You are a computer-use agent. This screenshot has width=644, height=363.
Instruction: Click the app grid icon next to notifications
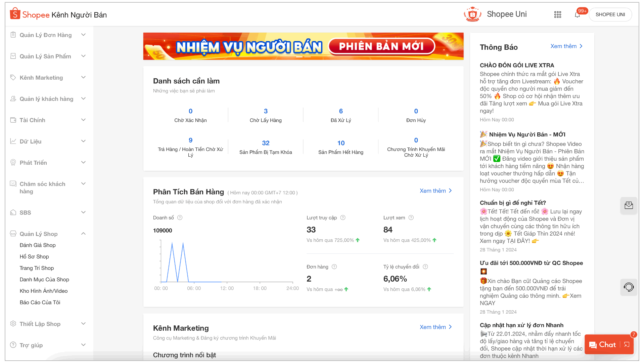click(558, 14)
